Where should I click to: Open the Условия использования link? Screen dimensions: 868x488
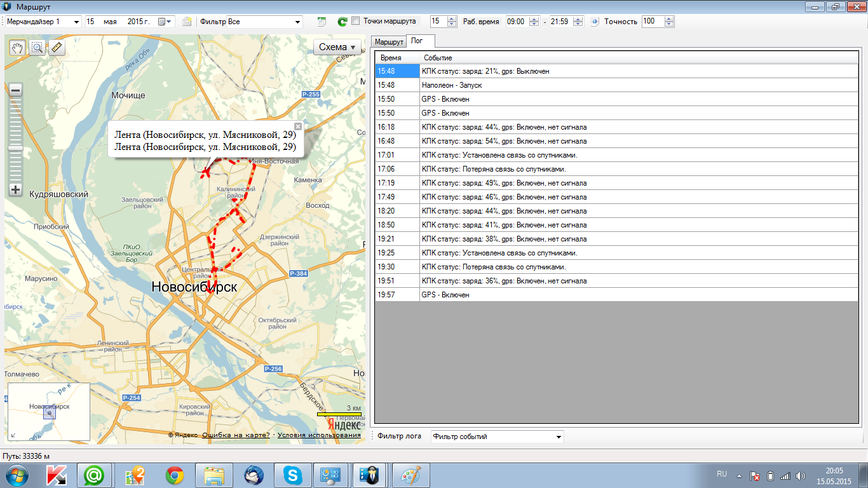pyautogui.click(x=319, y=435)
